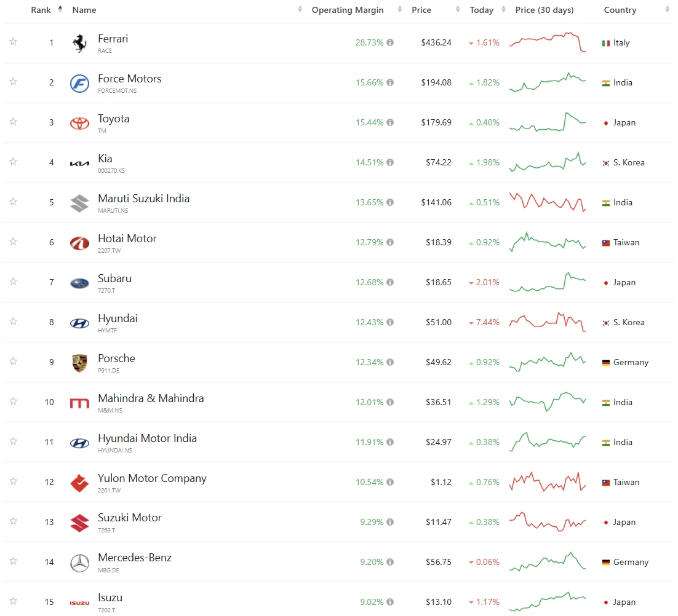Sort by the Price column header

421,10
